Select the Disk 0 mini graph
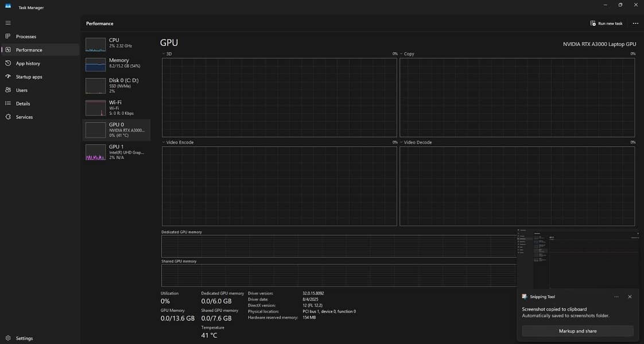 [95, 86]
